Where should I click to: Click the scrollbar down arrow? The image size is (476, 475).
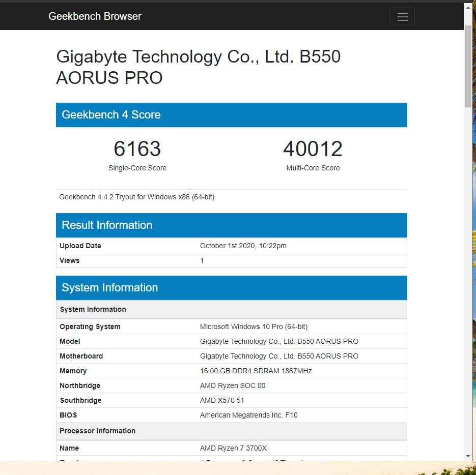pos(468,456)
